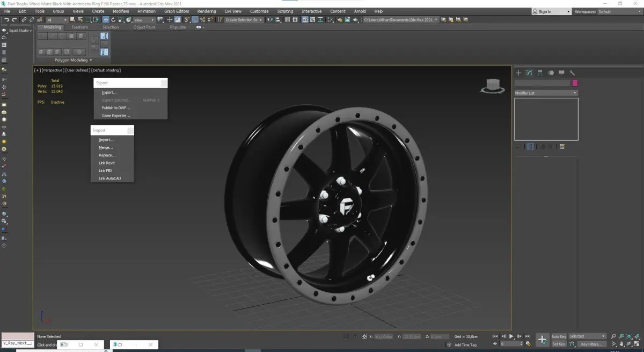Switch to the Object Paint ribbon tab

[x=144, y=27]
